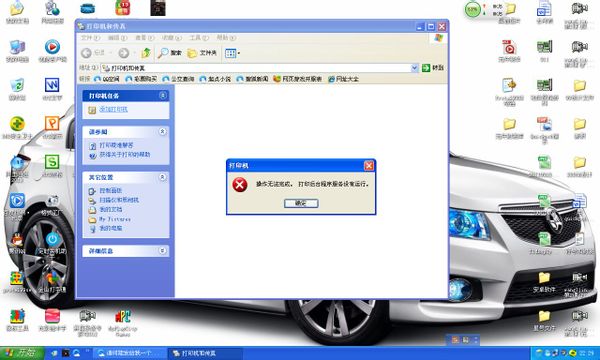Open the 帮助(H) menu
600x360 pixels.
click(226, 37)
